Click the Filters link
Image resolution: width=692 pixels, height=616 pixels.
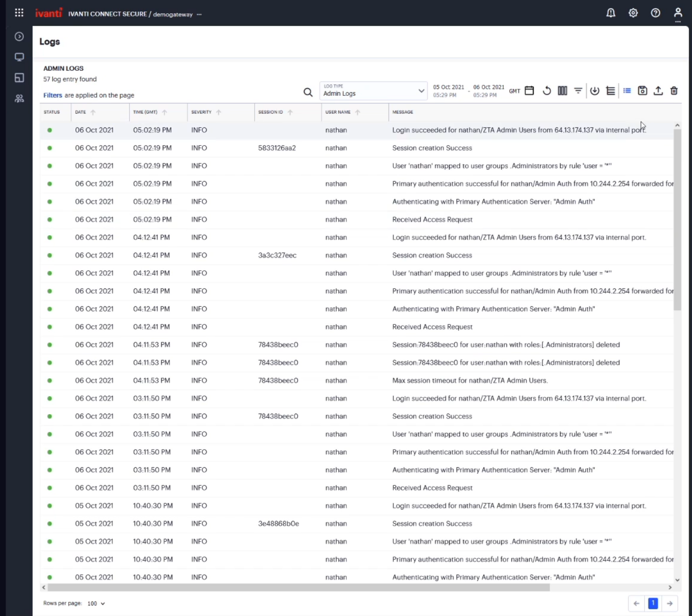point(52,95)
